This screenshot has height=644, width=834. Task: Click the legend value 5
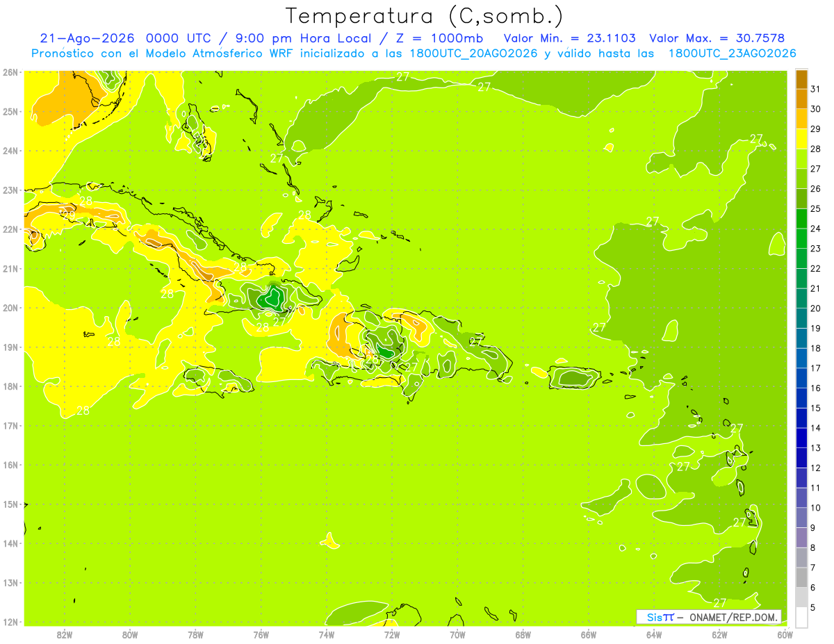pos(812,608)
